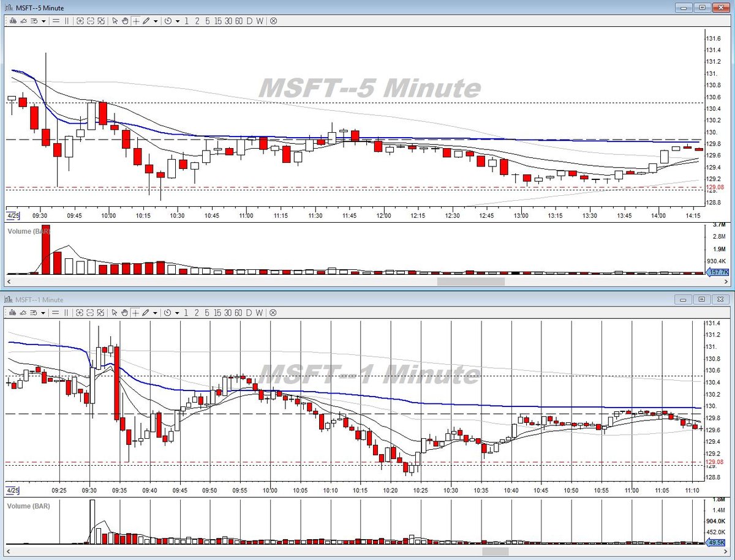Switch 1 Minute window to Weekly (W)
This screenshot has width=735, height=560.
pos(260,312)
